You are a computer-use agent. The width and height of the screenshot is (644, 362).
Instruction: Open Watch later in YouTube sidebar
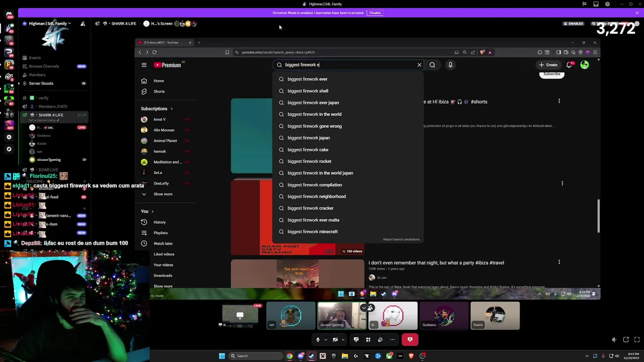point(166,243)
